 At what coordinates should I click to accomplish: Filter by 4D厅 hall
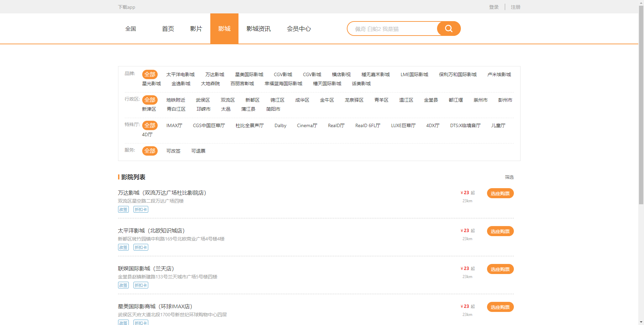pyautogui.click(x=147, y=134)
